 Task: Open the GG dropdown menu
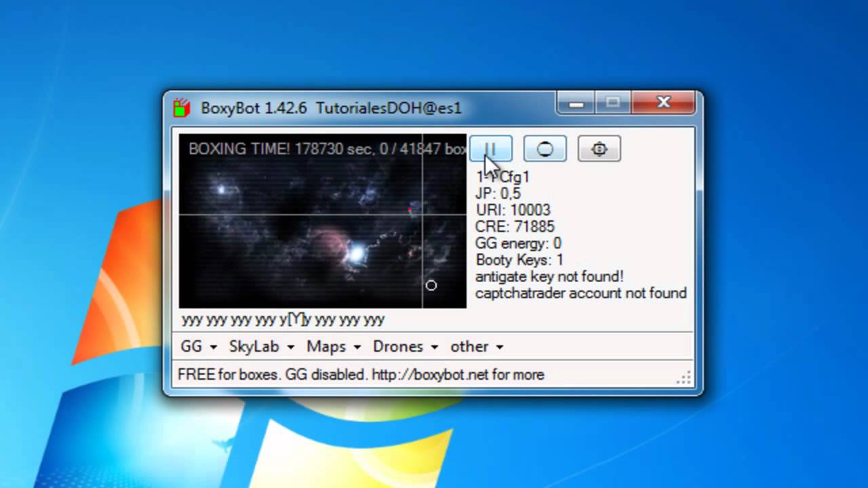[x=199, y=346]
